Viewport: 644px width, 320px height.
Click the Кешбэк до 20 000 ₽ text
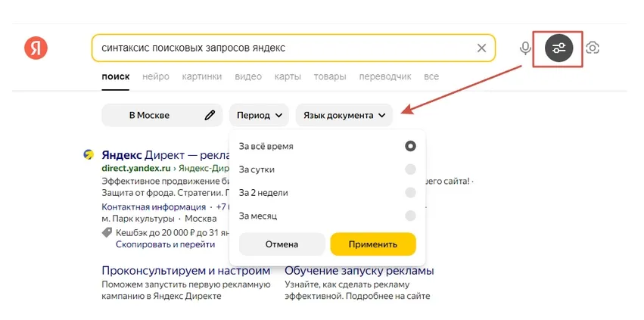[x=173, y=233]
